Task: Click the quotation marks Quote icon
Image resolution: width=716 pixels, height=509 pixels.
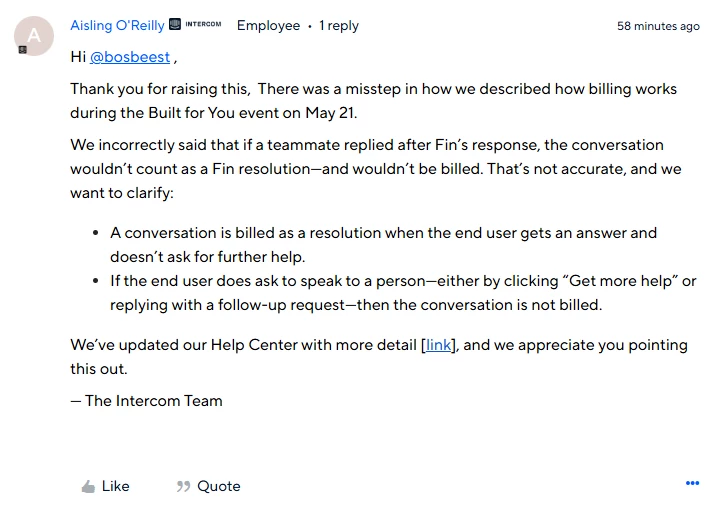Action: 183,487
